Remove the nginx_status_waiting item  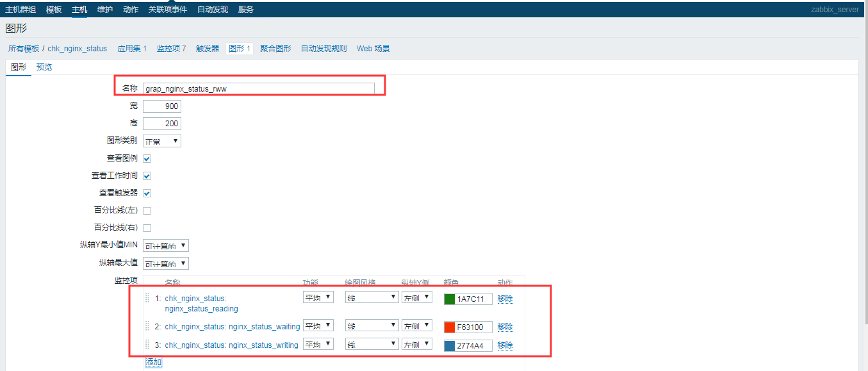point(505,326)
